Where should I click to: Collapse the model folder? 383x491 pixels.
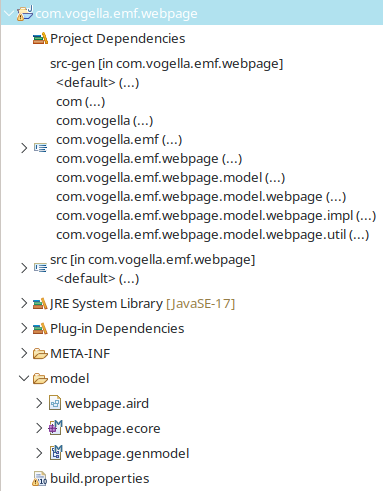tap(24, 378)
